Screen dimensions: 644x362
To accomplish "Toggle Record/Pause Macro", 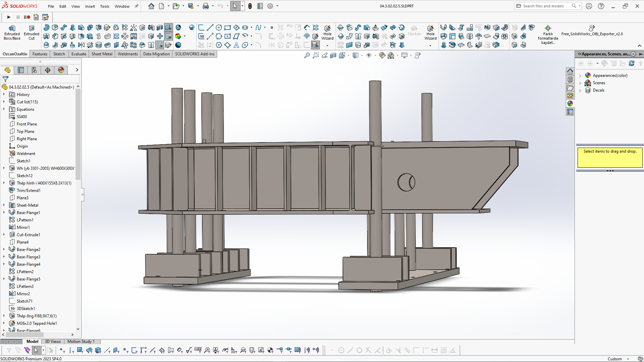I will coord(27,17).
